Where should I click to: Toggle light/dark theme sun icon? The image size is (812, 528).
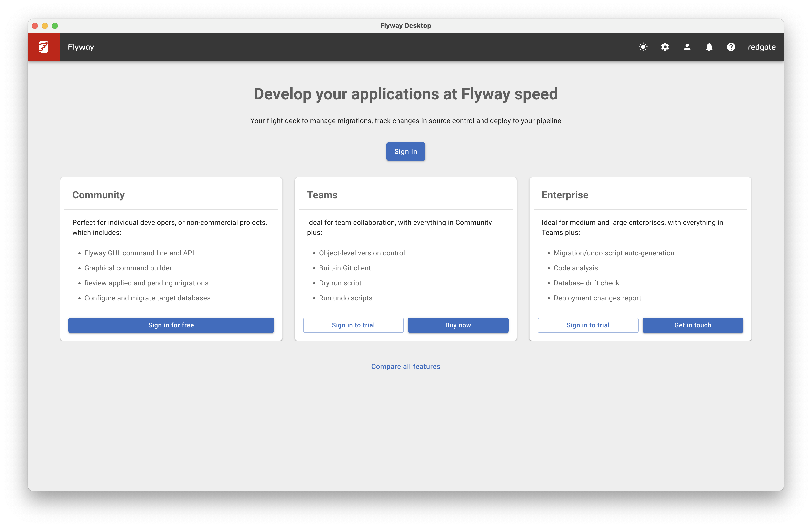tap(643, 47)
